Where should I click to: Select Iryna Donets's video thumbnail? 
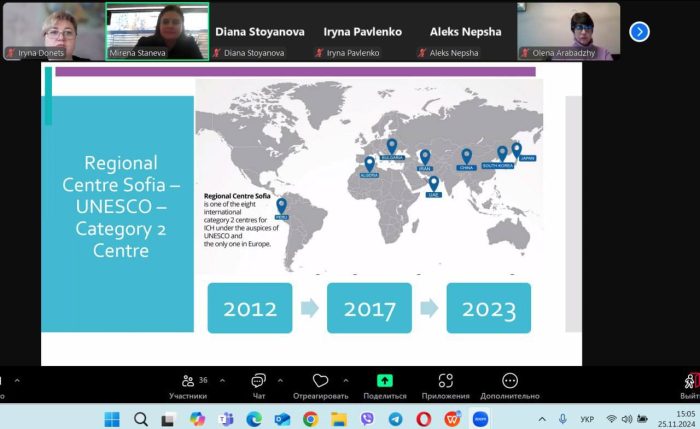(52, 31)
